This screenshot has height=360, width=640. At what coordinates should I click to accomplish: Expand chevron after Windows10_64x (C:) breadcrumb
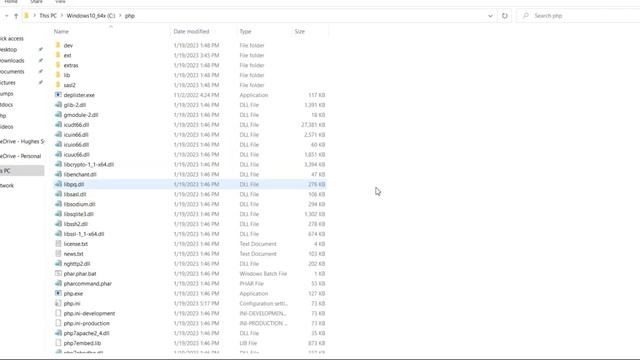[x=120, y=16]
